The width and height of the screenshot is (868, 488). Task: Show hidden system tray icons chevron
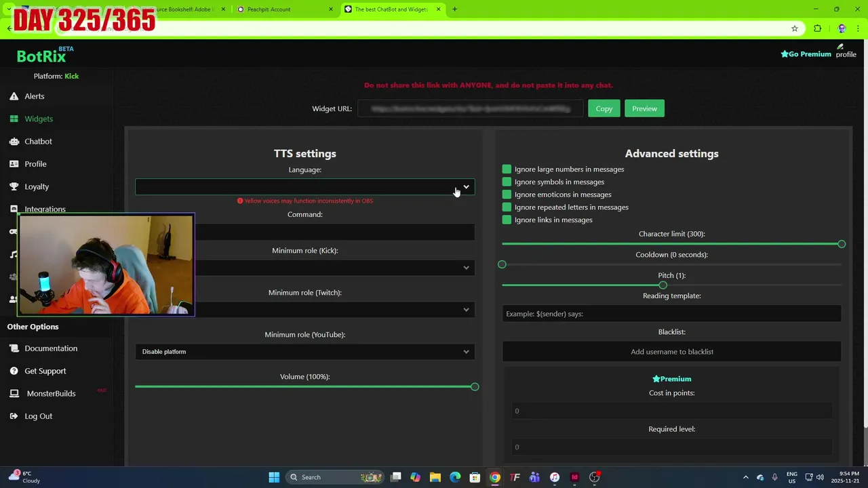[746, 477]
